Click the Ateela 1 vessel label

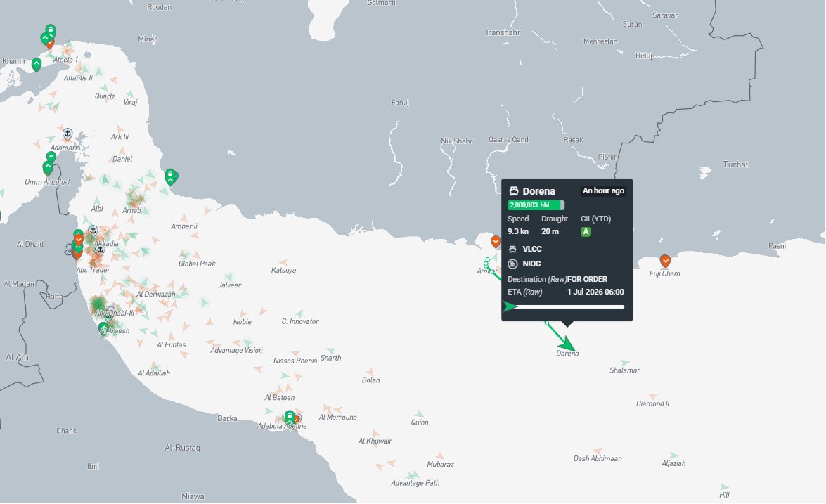pos(65,60)
